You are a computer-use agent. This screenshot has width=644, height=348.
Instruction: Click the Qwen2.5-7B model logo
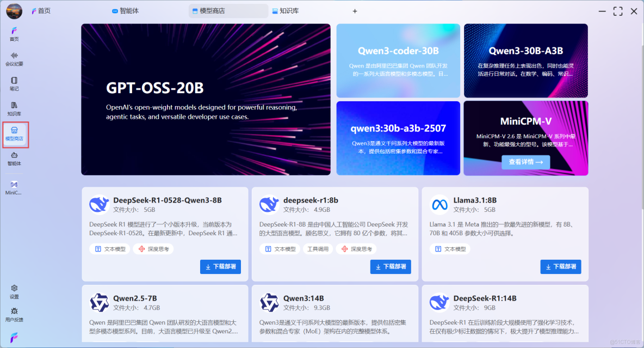point(99,303)
